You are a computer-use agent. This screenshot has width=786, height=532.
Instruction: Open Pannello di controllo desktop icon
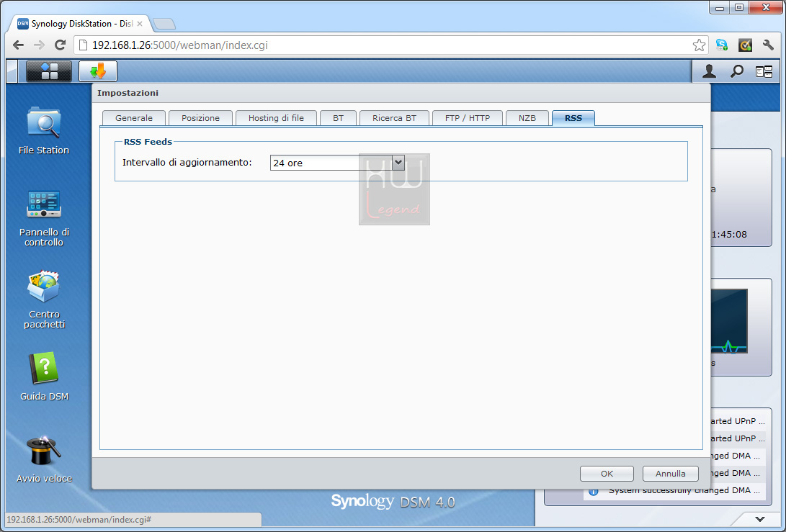click(x=44, y=218)
